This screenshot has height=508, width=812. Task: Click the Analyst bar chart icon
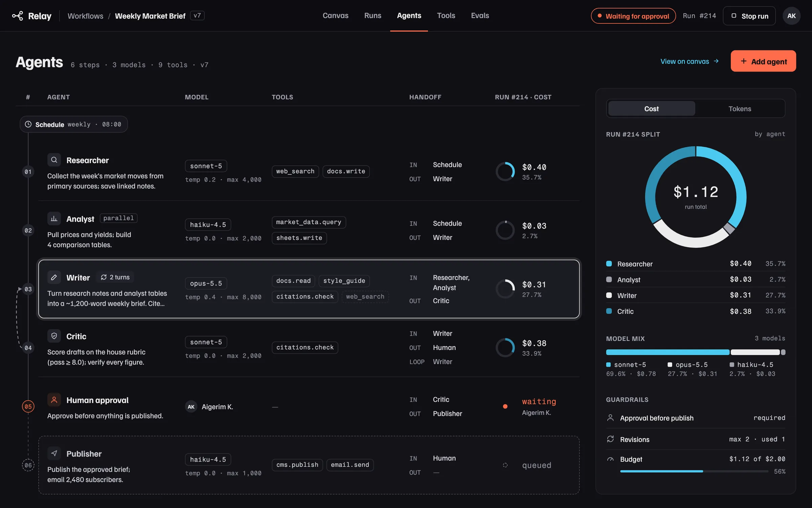tap(54, 218)
